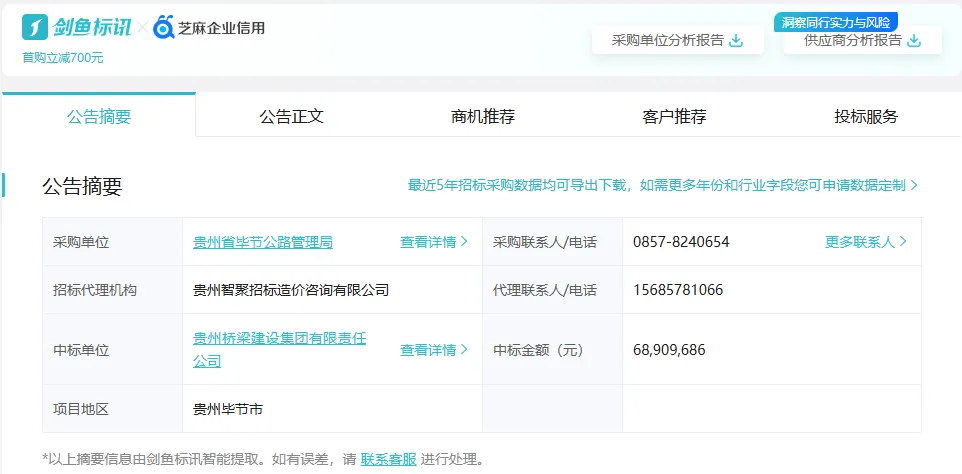Click download icon on 采购单位分析报告
Screen dimensions: 962x474
(736, 41)
